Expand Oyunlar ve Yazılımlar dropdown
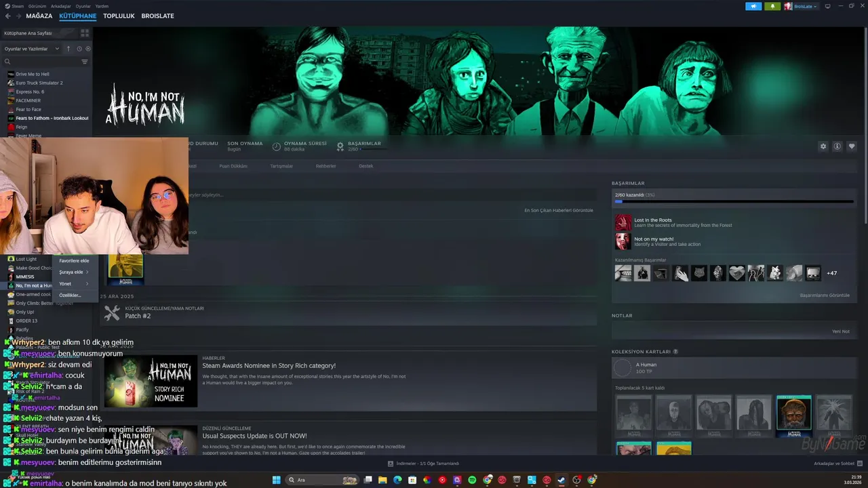The width and height of the screenshot is (868, 488). [31, 49]
